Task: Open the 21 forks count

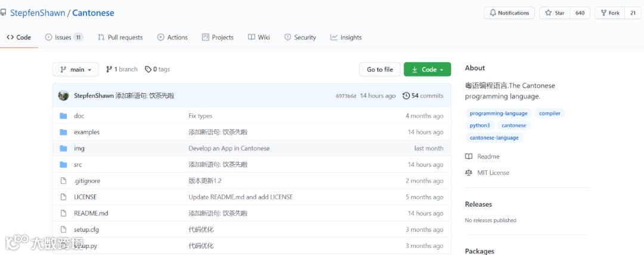Action: 633,13
